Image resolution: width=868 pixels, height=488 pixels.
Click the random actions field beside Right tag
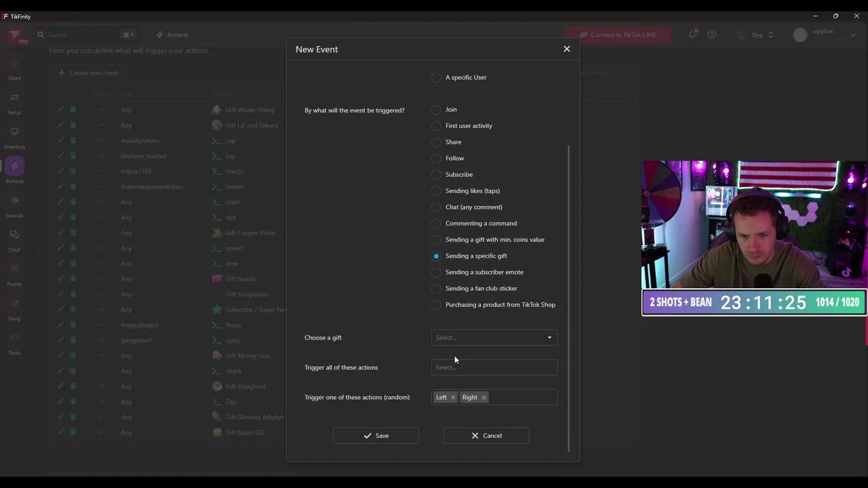pyautogui.click(x=522, y=397)
